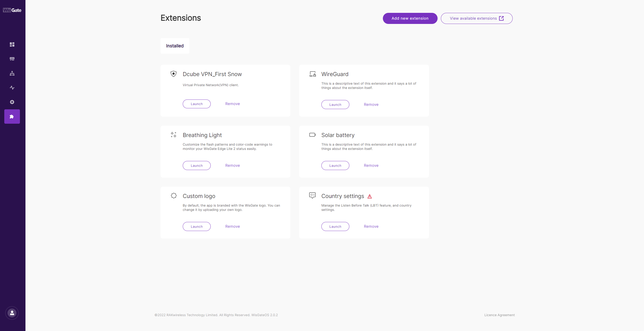This screenshot has width=644, height=331.
Task: Open the Licence Agreement link
Action: pos(499,315)
